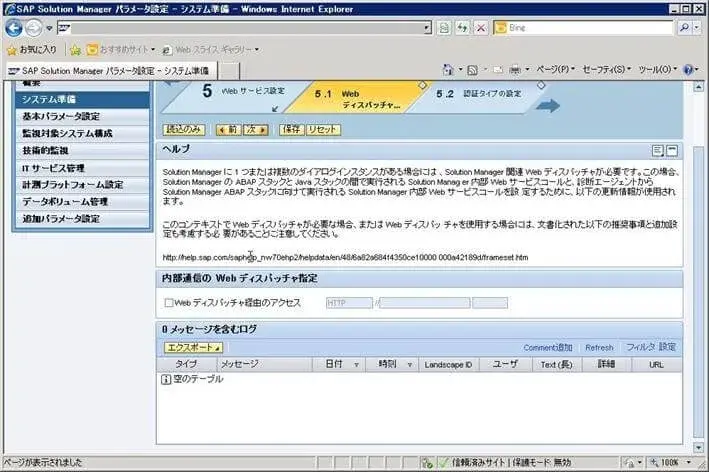Select 計測プラットフォーム設定 in the side navigation
The image size is (709, 472).
click(82, 185)
